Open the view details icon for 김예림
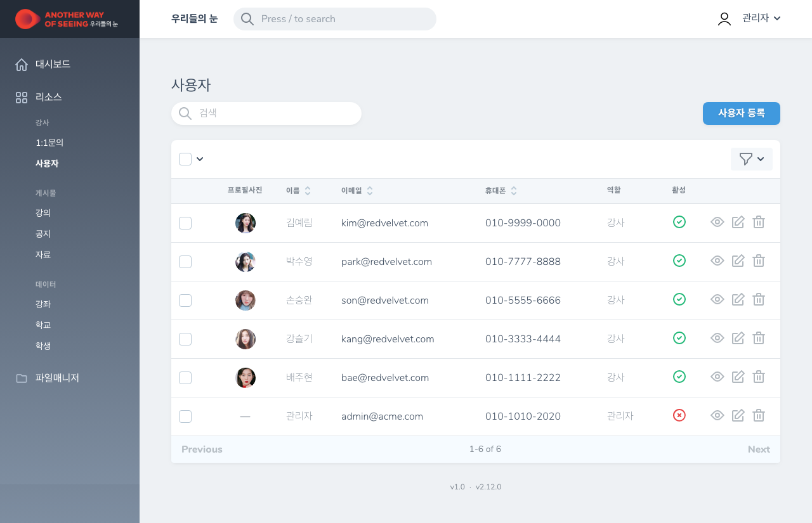The image size is (812, 523). pyautogui.click(x=717, y=223)
